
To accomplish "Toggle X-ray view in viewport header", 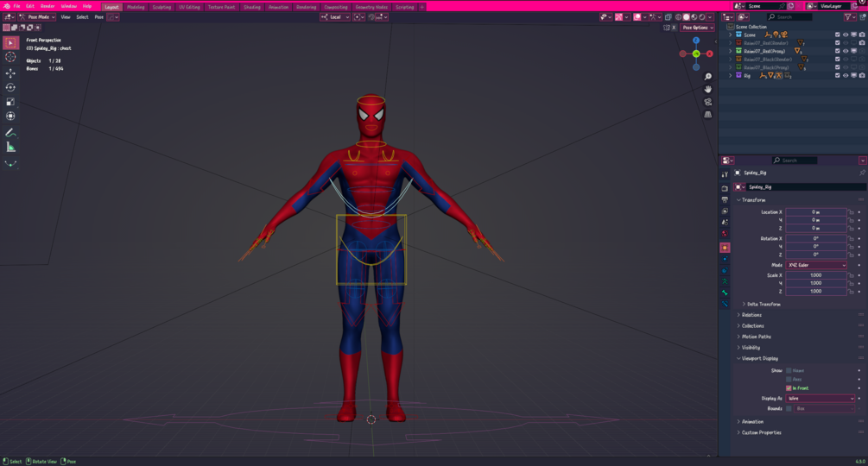I will click(x=668, y=17).
